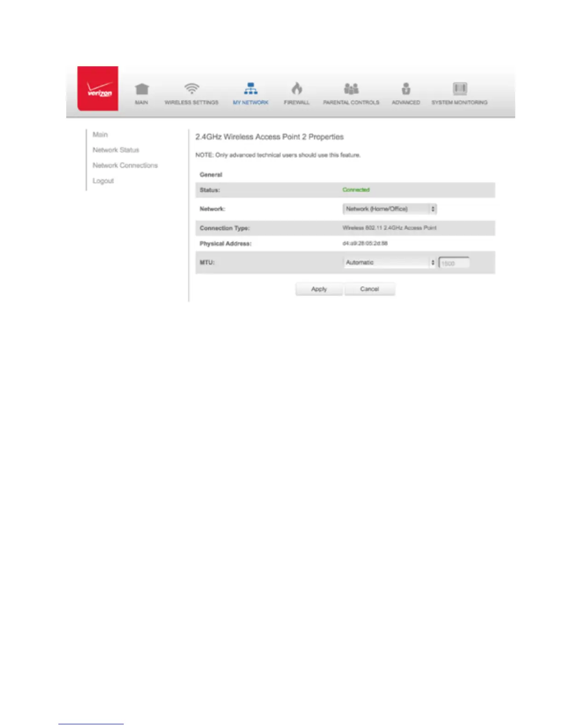Click the MAIN tab label
This screenshot has height=728, width=563.
pos(142,102)
